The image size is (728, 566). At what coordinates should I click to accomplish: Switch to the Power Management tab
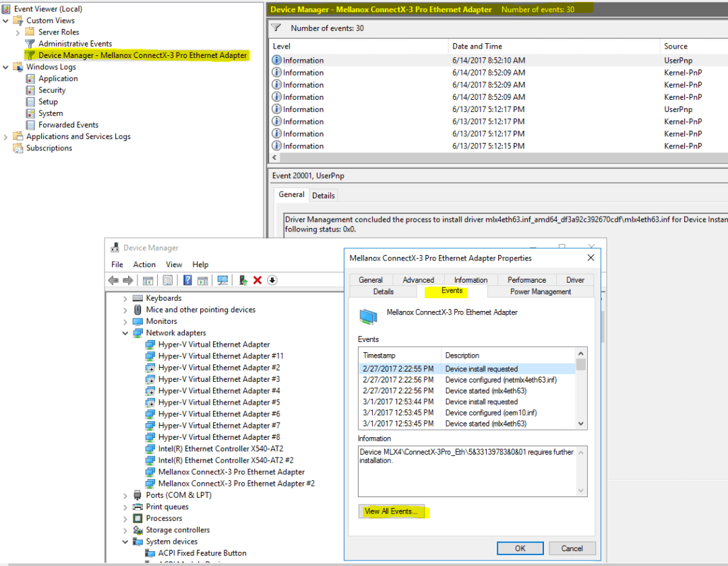[541, 291]
